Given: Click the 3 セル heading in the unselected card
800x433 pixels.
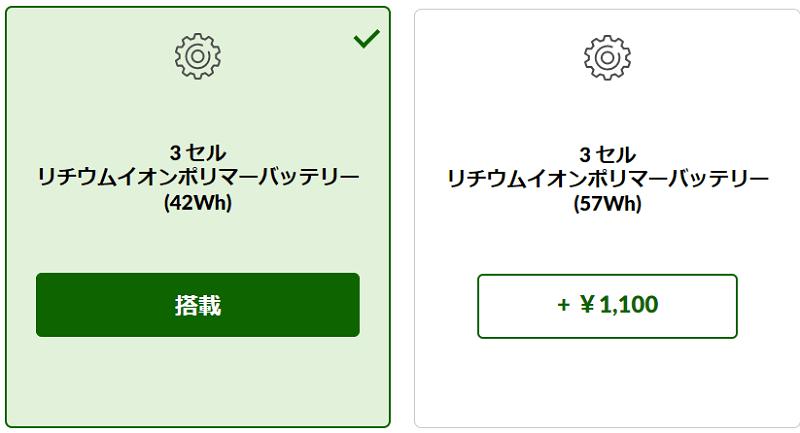Looking at the screenshot, I should point(607,155).
